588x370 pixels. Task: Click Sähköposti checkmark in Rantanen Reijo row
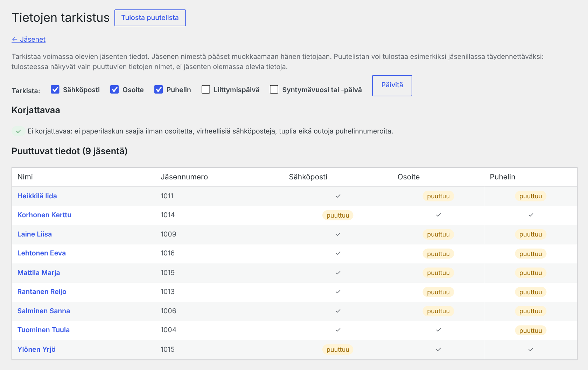338,292
